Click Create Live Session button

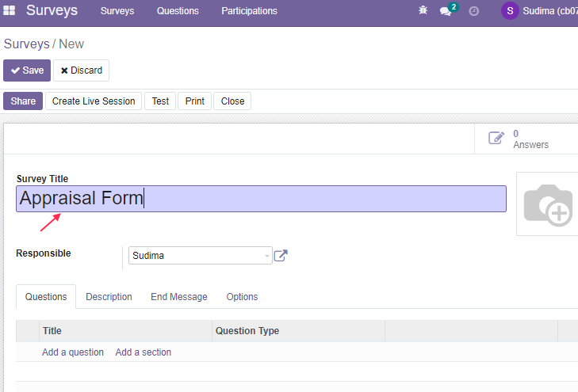pyautogui.click(x=94, y=101)
